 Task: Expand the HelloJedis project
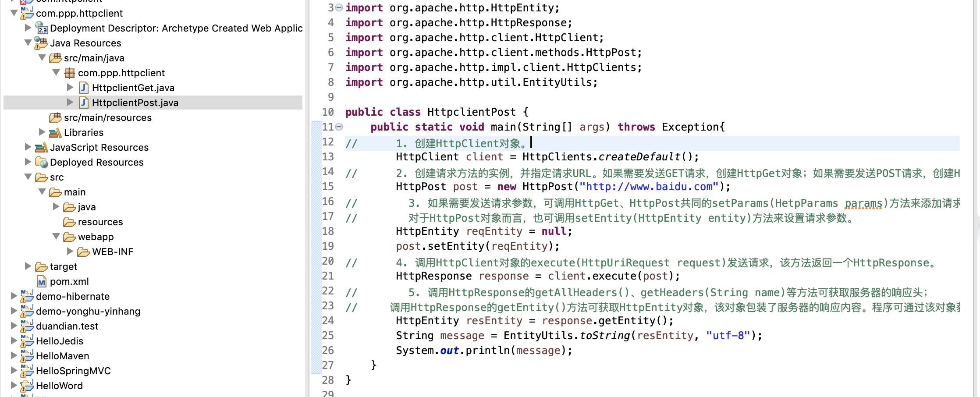point(14,341)
